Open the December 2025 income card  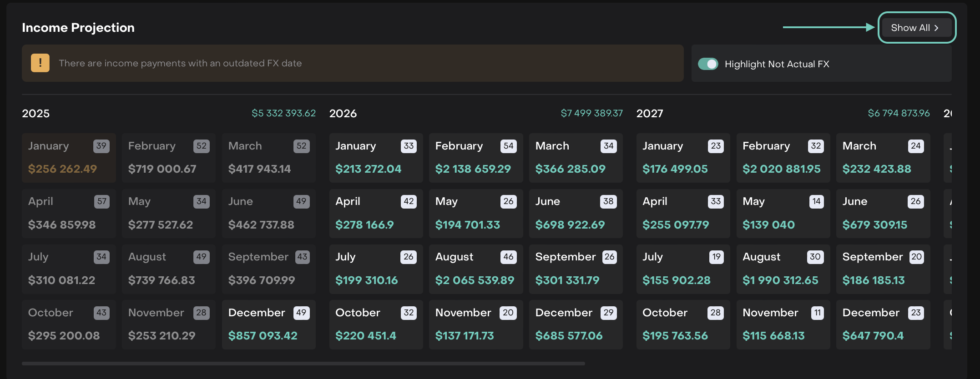(268, 324)
